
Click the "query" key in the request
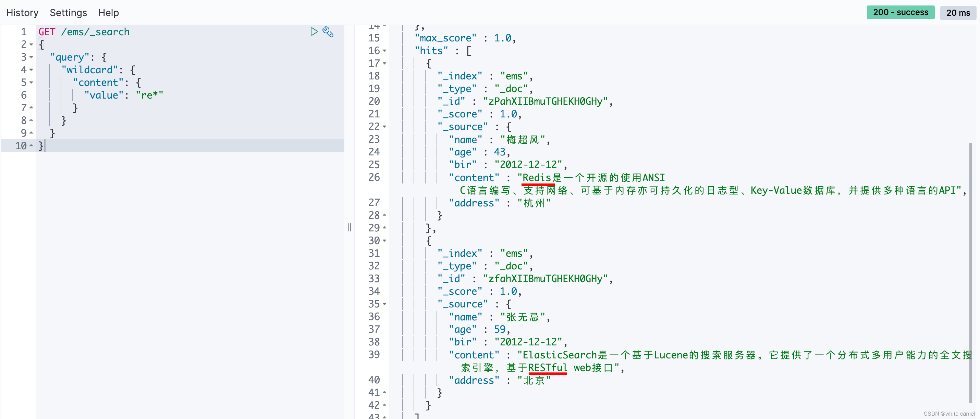[x=70, y=58]
